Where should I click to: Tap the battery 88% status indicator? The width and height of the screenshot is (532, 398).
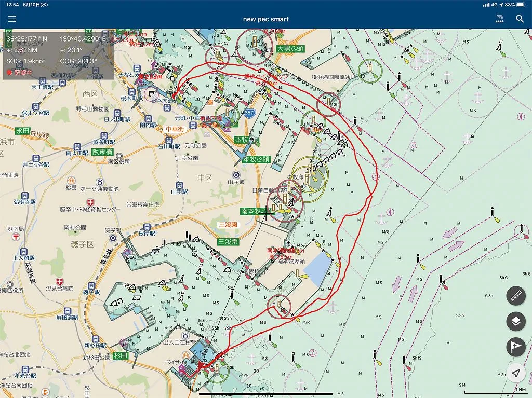pyautogui.click(x=515, y=5)
